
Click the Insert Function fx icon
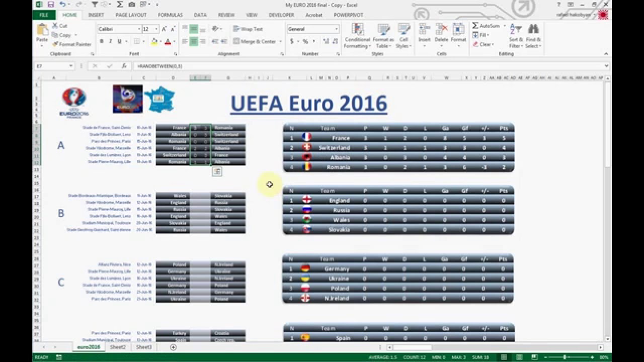[x=123, y=66]
